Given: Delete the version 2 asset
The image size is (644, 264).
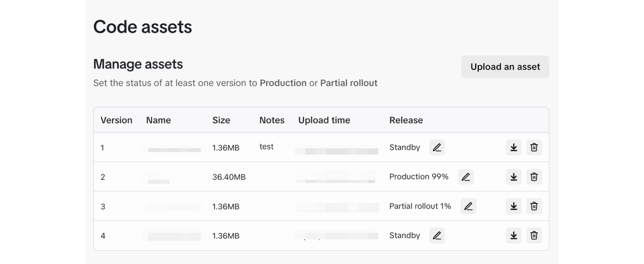Looking at the screenshot, I should [x=534, y=177].
